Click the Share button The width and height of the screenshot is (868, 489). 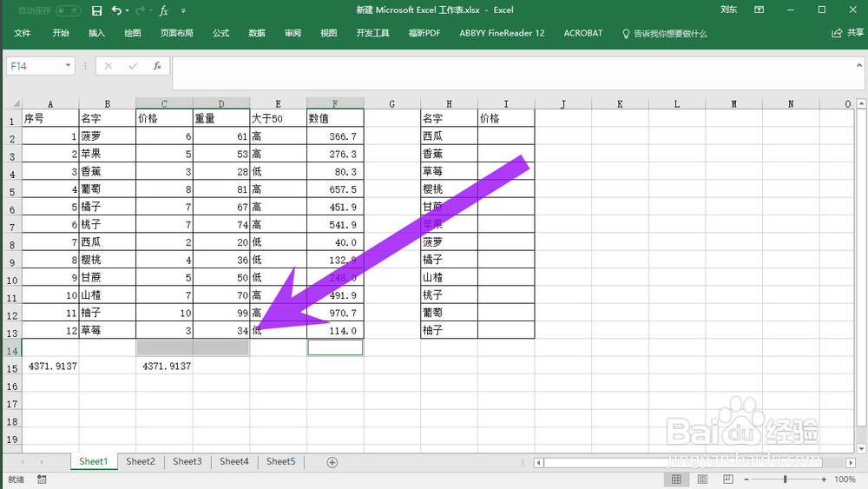point(847,33)
